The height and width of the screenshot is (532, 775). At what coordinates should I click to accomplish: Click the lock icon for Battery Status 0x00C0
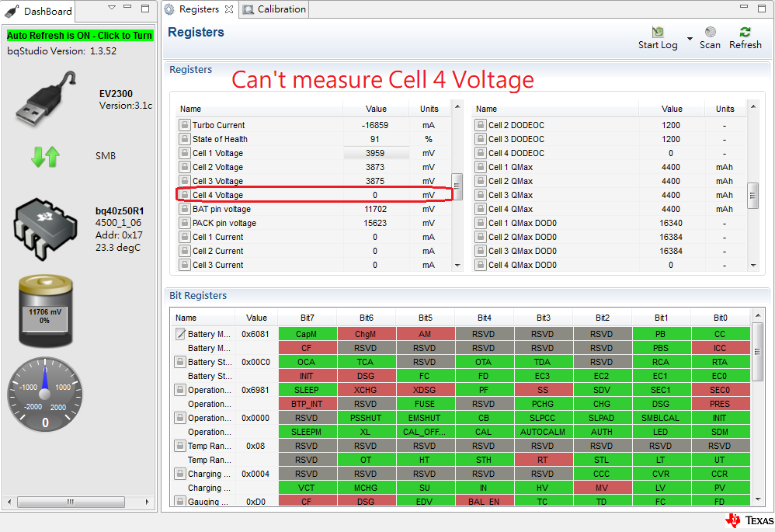[x=180, y=362]
